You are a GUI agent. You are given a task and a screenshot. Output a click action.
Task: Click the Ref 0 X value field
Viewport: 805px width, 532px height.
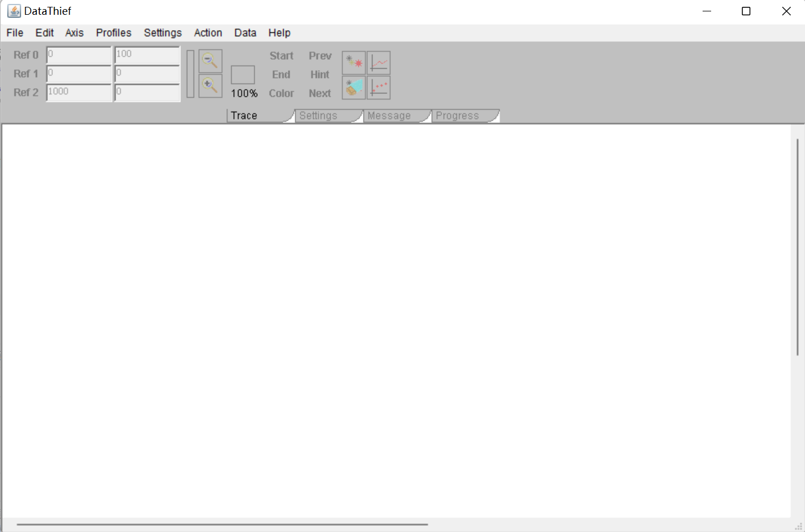click(x=79, y=55)
